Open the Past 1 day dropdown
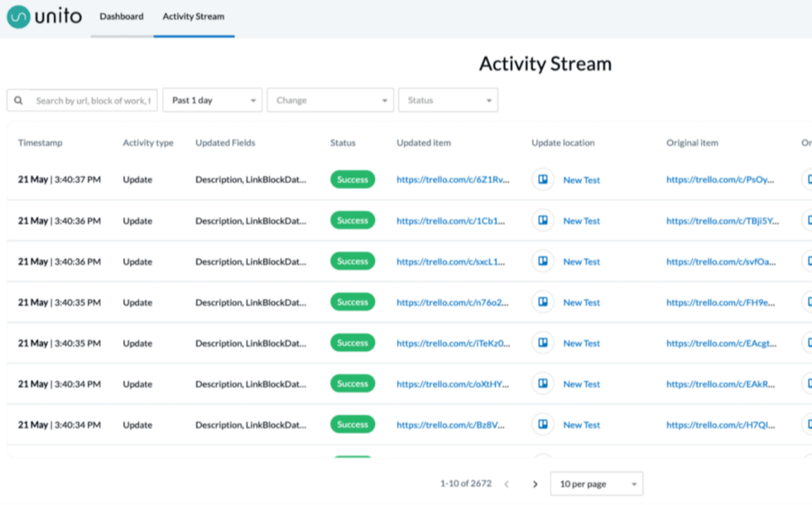The width and height of the screenshot is (812, 505). click(x=212, y=100)
